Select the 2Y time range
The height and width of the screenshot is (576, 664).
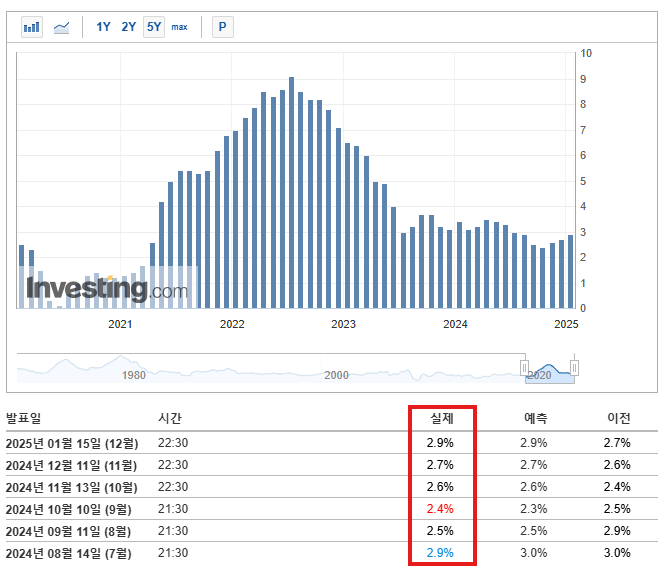pyautogui.click(x=128, y=27)
